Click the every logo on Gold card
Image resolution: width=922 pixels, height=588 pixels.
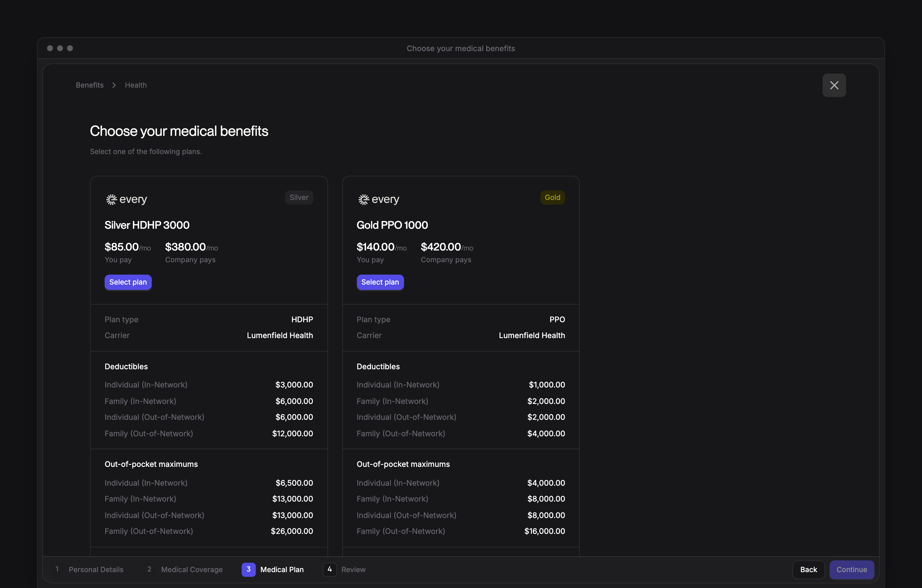click(378, 199)
